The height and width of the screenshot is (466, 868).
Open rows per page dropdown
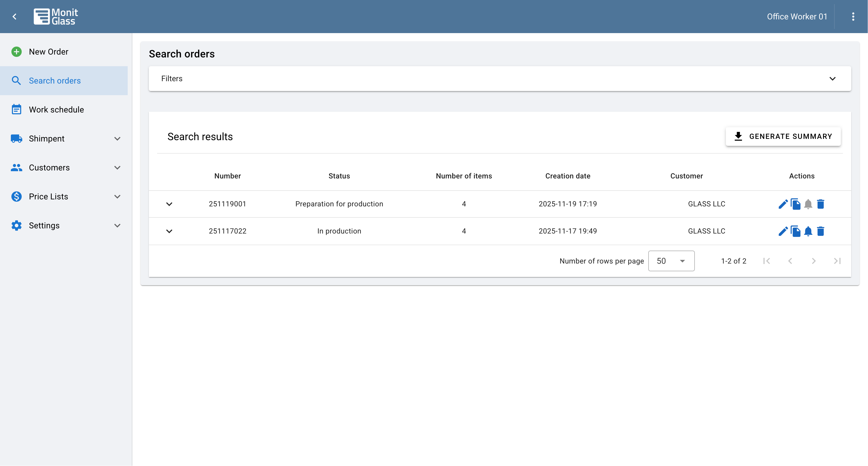pos(671,261)
